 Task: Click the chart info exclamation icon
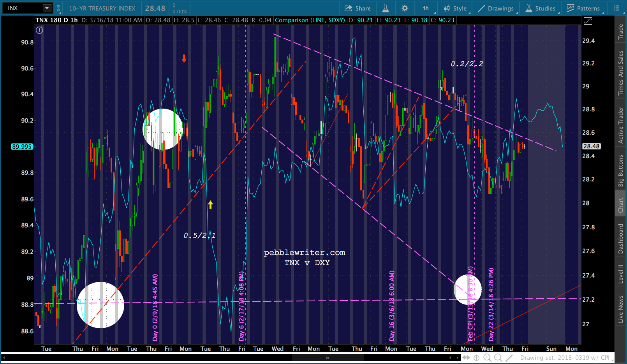(39, 30)
